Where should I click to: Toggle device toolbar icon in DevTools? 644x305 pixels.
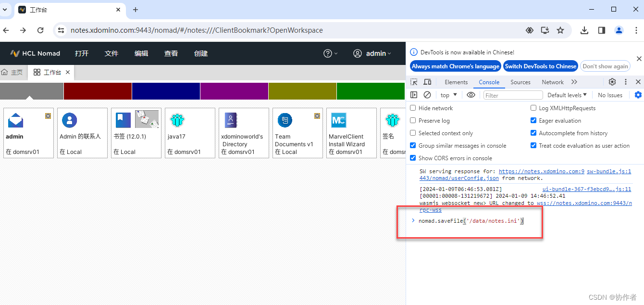click(x=427, y=82)
